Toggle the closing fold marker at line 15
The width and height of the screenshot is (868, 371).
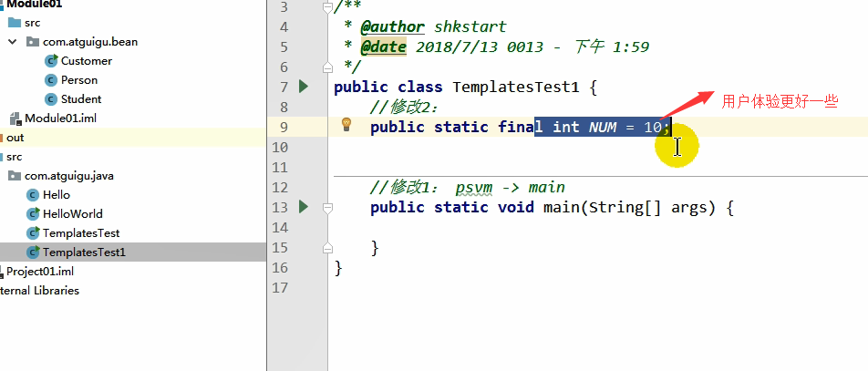(327, 248)
